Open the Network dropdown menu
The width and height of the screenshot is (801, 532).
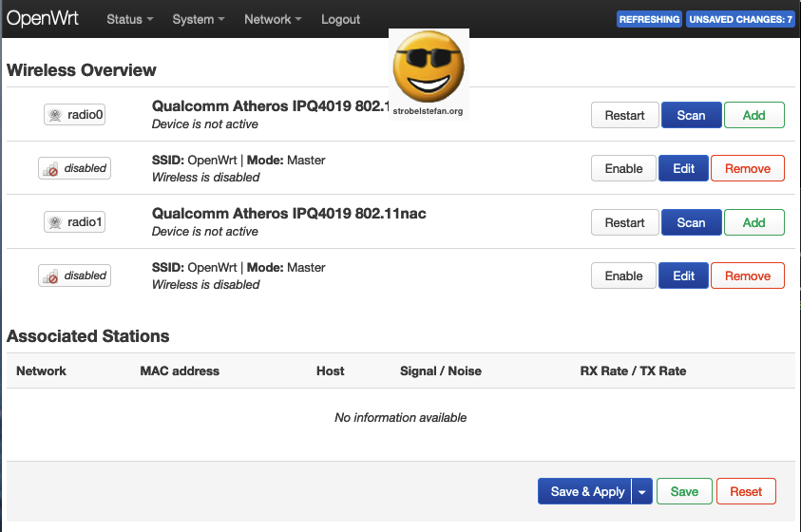pyautogui.click(x=273, y=19)
